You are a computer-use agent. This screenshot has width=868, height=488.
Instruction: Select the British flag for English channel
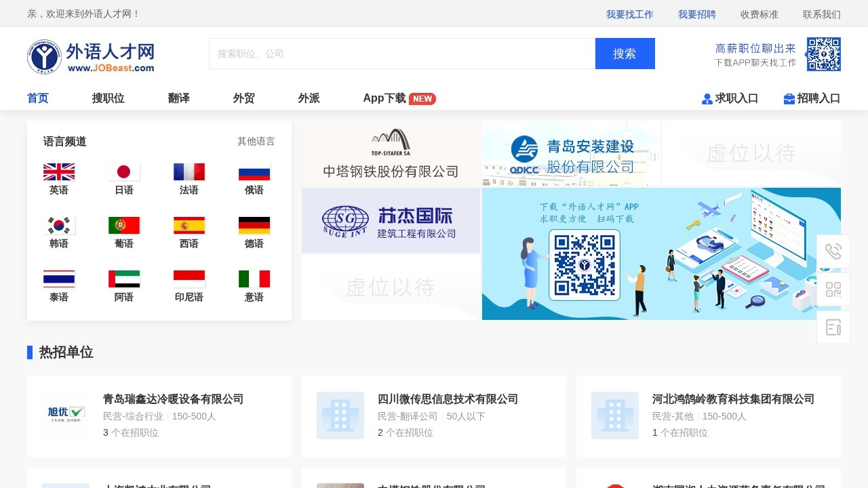tap(59, 171)
